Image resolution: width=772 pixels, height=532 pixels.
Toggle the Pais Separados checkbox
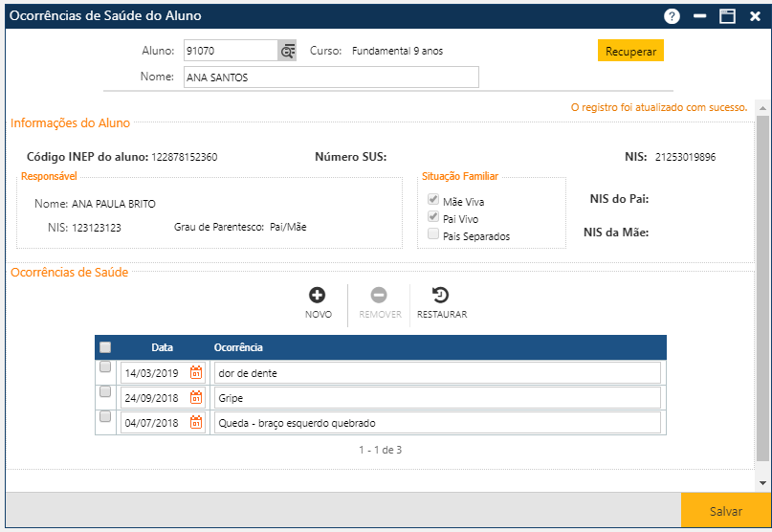click(433, 234)
